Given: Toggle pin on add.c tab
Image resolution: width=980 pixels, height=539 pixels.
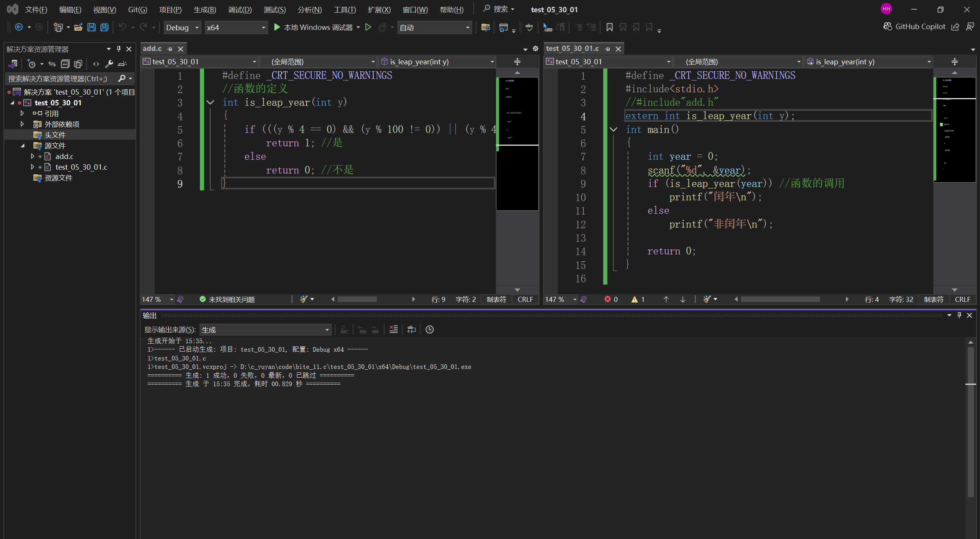Looking at the screenshot, I should pos(170,49).
